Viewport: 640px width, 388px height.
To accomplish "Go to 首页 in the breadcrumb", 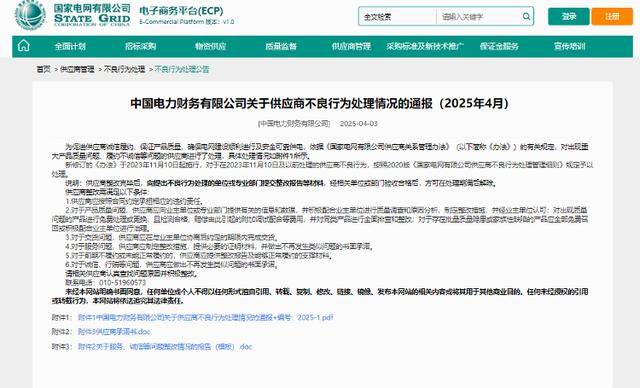I will (44, 69).
